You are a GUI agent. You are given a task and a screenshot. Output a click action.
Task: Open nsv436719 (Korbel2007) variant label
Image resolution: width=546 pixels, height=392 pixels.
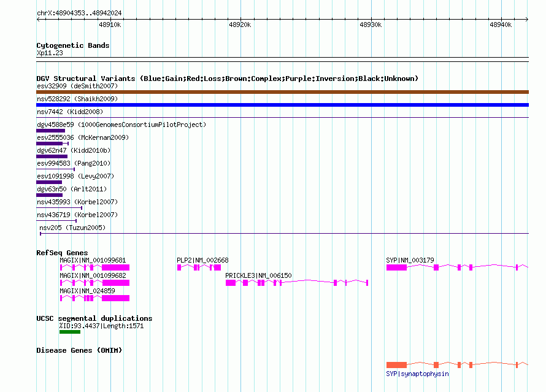click(77, 215)
